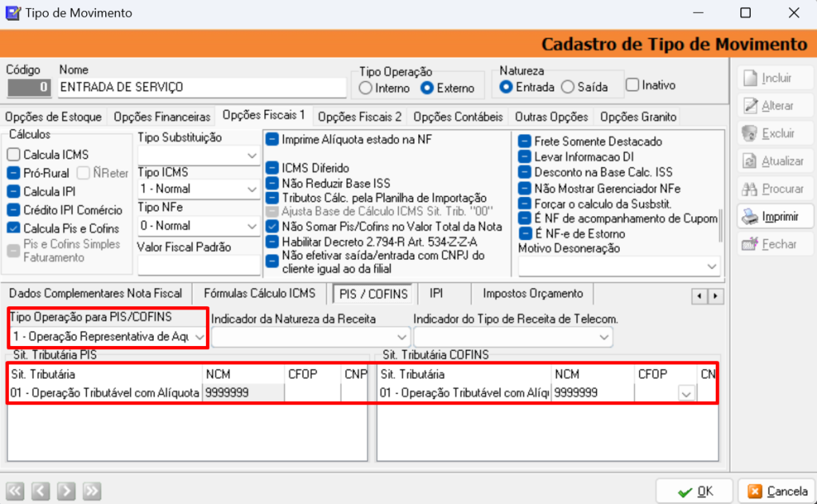Click the Excluir trash icon

point(750,133)
